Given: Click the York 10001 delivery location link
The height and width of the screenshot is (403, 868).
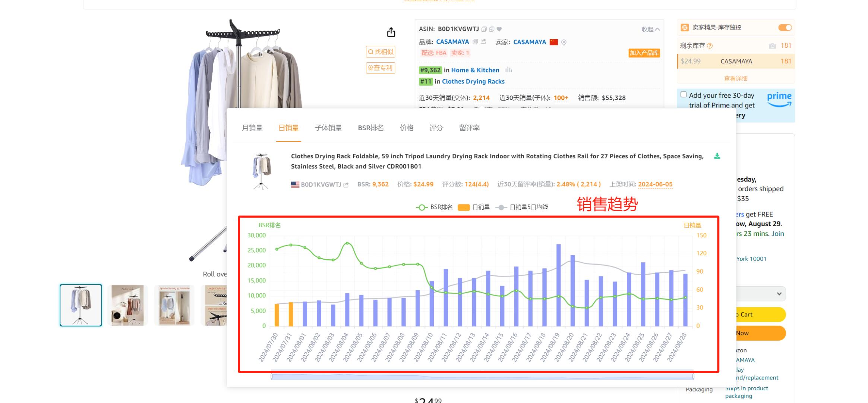Looking at the screenshot, I should coord(751,259).
